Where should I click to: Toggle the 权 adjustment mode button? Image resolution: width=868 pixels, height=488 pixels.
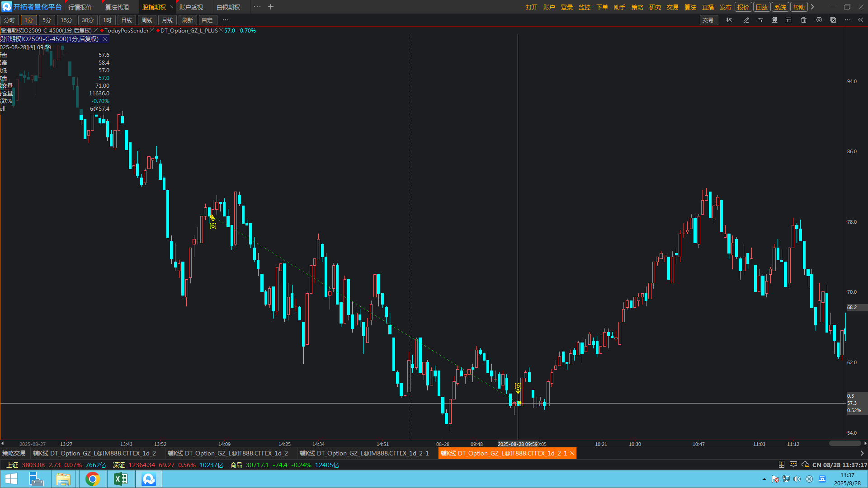(x=729, y=20)
